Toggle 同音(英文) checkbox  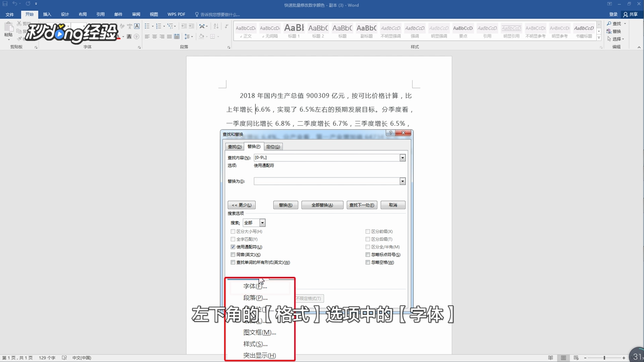[233, 255]
